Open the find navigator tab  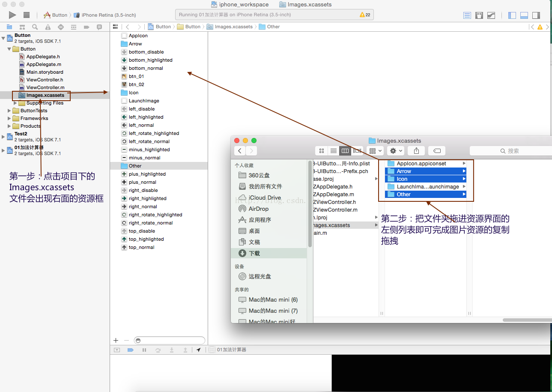pos(35,27)
